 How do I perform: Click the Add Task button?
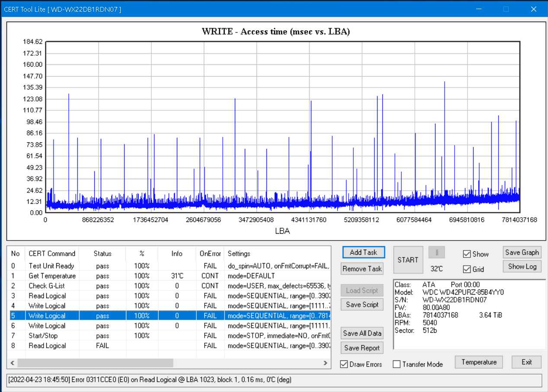coord(363,252)
